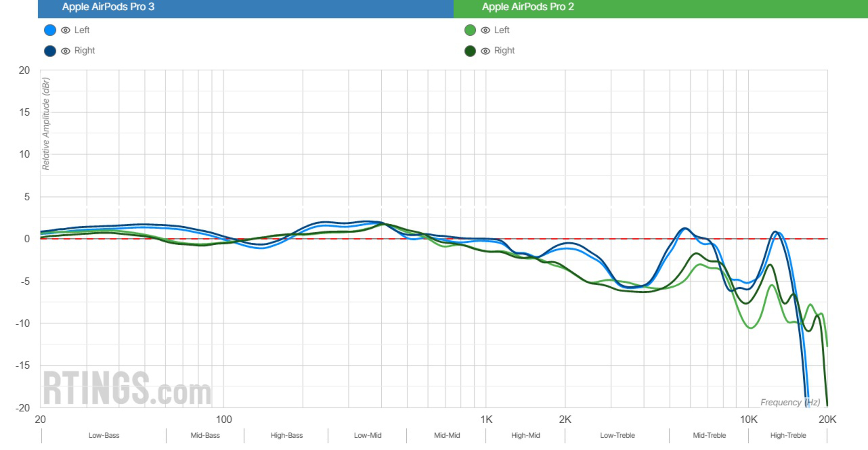Viewport: 868px width, 450px height.
Task: Click the Mid-Mid frequency range label
Action: (447, 435)
